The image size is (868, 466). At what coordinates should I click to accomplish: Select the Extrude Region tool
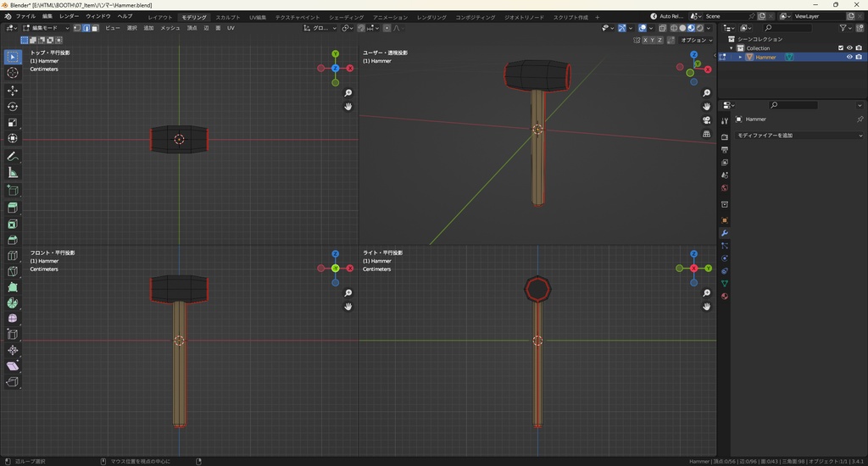pyautogui.click(x=13, y=208)
